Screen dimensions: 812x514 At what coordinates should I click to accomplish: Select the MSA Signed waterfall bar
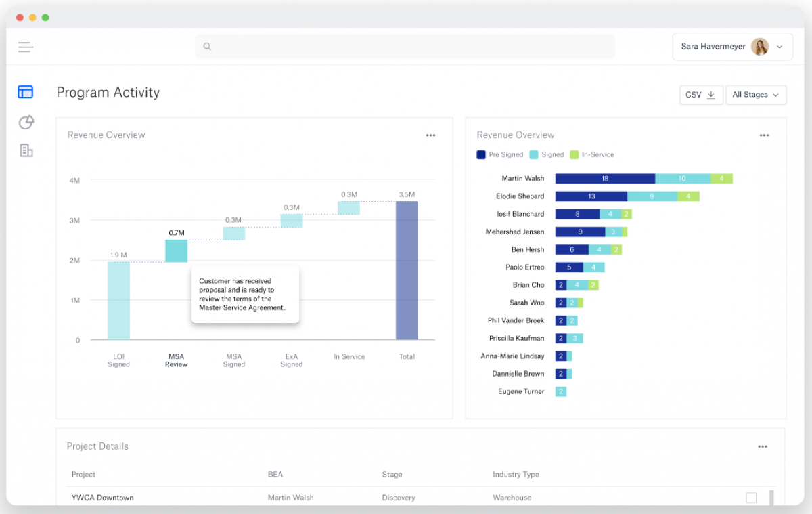point(234,234)
